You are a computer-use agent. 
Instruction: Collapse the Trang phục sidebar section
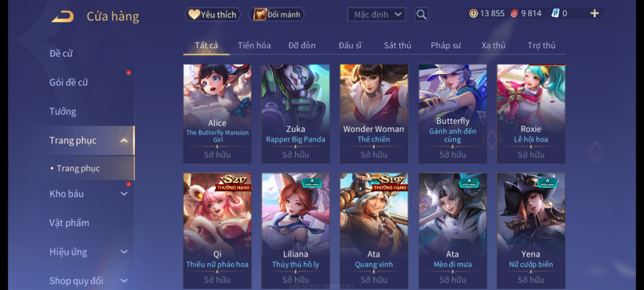coord(124,140)
